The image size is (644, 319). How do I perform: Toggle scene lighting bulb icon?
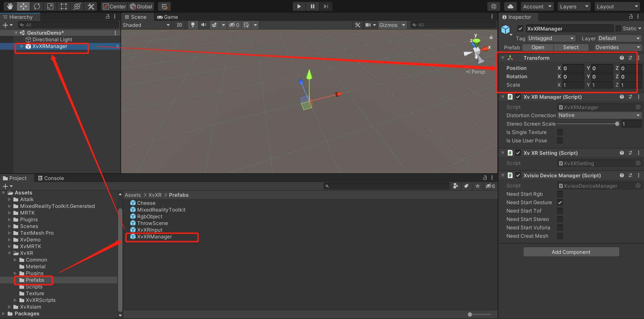[x=193, y=25]
